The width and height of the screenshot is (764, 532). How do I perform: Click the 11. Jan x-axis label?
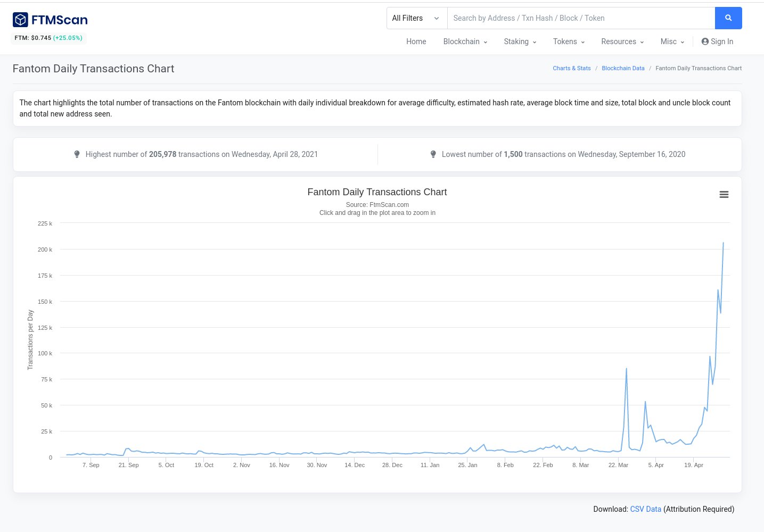tap(430, 465)
